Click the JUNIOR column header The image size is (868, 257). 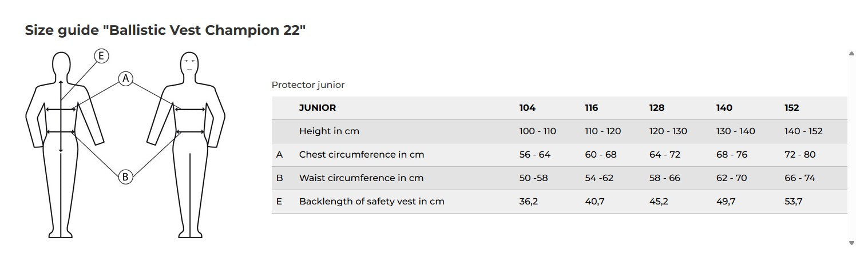tap(317, 107)
